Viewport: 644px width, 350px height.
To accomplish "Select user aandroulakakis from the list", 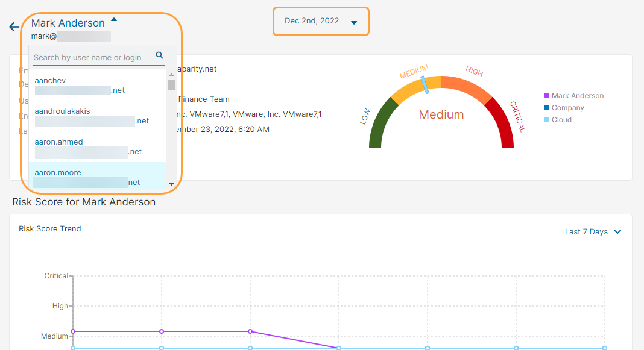I will 62,112.
